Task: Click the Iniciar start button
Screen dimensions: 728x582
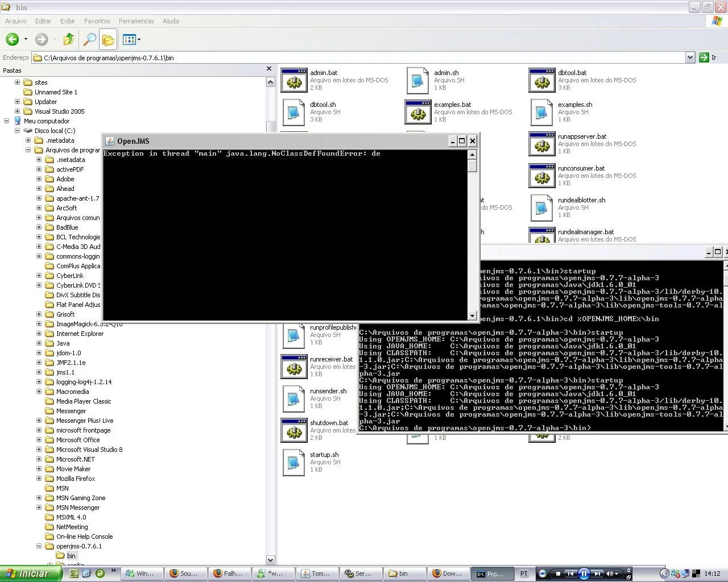Action: [x=31, y=573]
